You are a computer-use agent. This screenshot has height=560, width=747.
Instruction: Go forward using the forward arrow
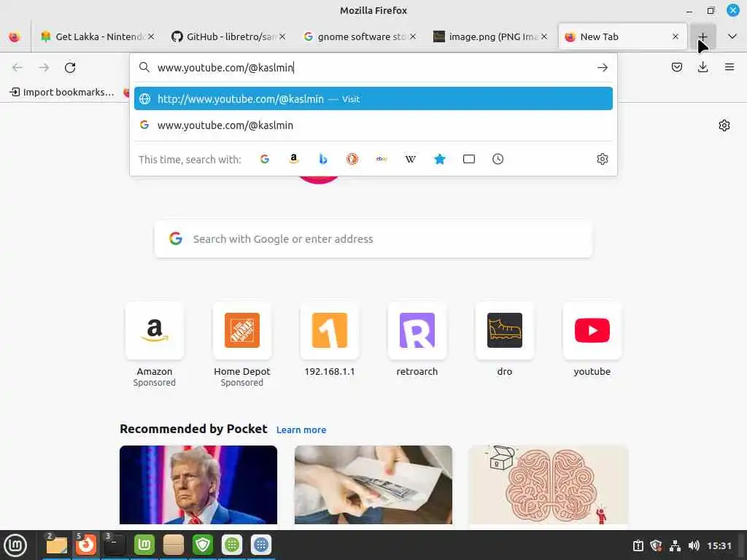(x=44, y=68)
